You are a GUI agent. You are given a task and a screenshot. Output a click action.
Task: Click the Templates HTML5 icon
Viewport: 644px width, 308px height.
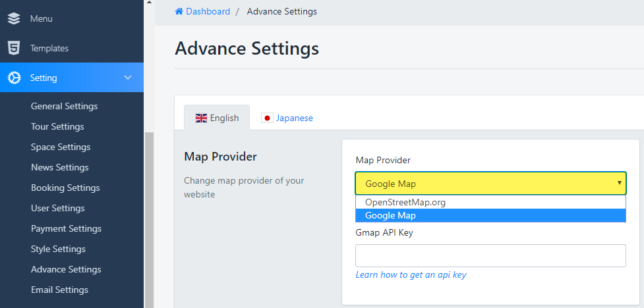point(14,48)
